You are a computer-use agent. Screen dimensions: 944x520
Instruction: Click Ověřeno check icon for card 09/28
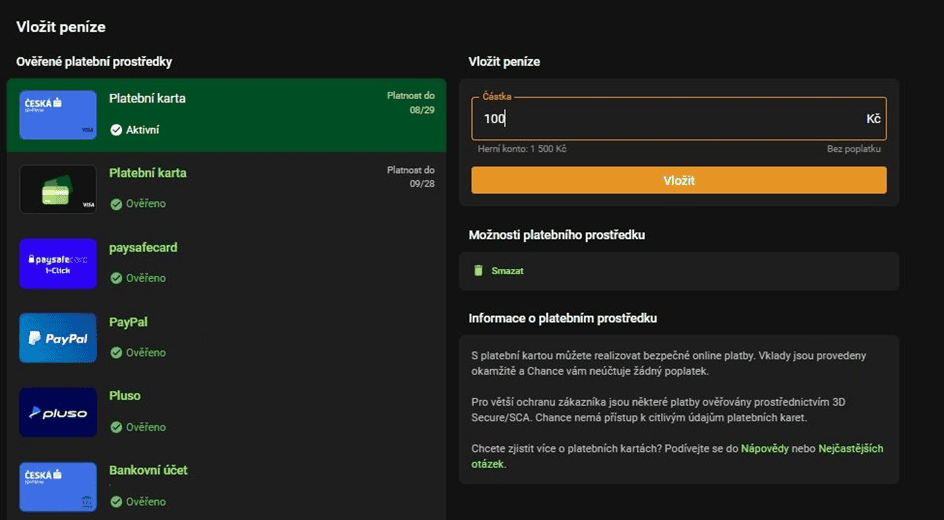(116, 204)
